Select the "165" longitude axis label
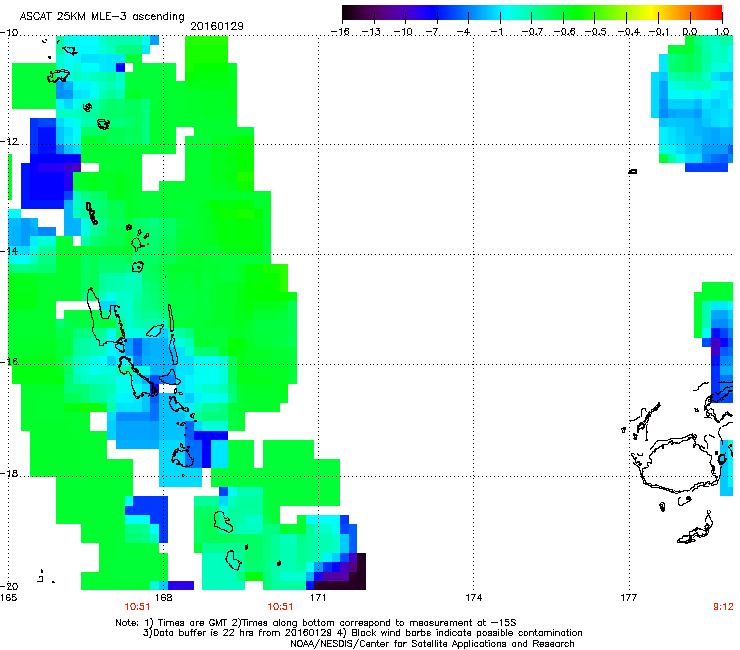 (8, 598)
